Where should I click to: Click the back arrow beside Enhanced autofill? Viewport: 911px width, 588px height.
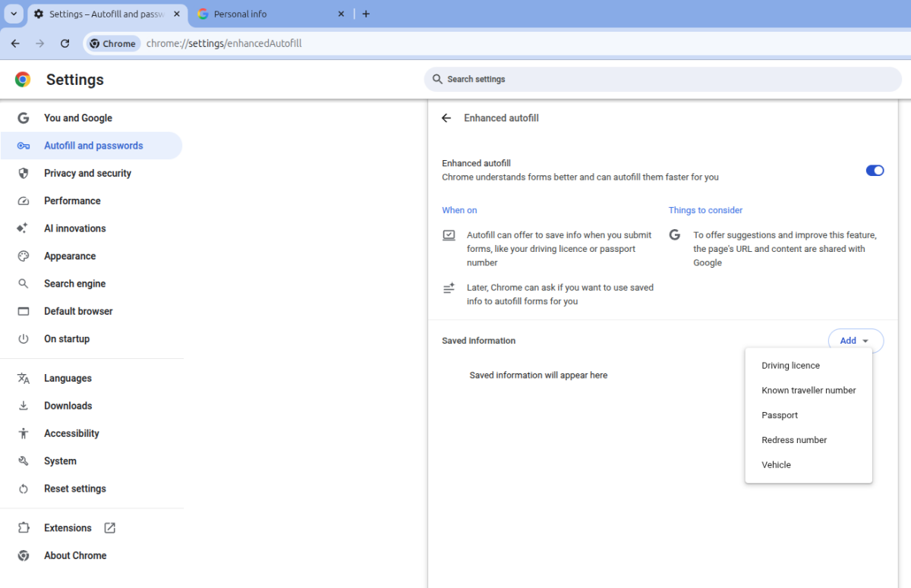pyautogui.click(x=446, y=118)
